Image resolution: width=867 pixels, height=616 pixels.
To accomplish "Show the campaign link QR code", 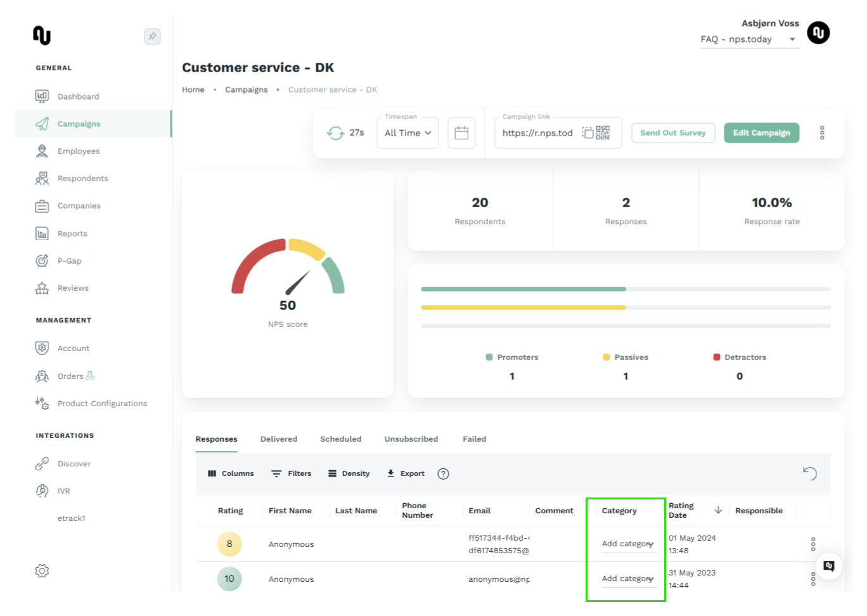I will (603, 132).
